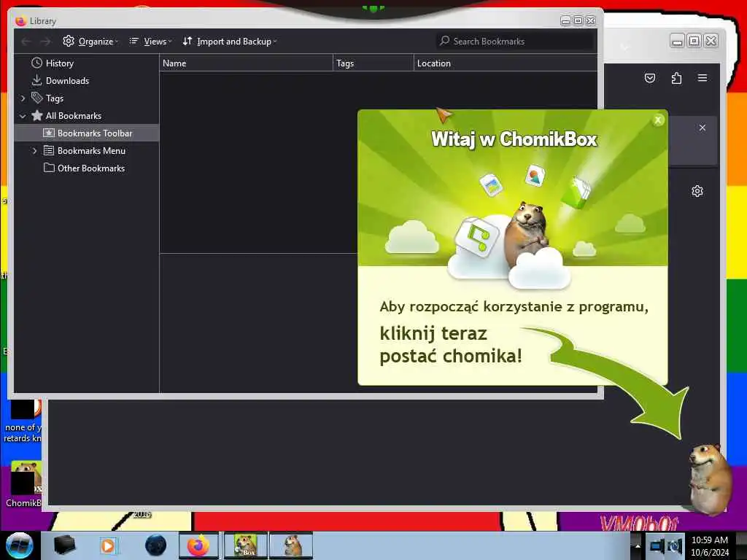
Task: Minimize the Firefox window behind
Action: [x=678, y=42]
